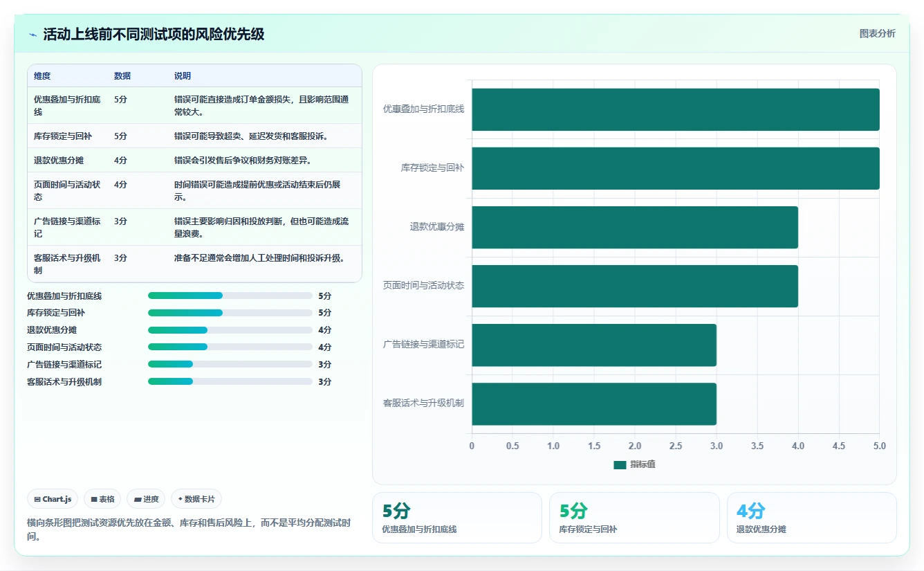Screen dimensions: 924x571
Task: Toggle the 指标值 legend swatch
Action: point(620,465)
